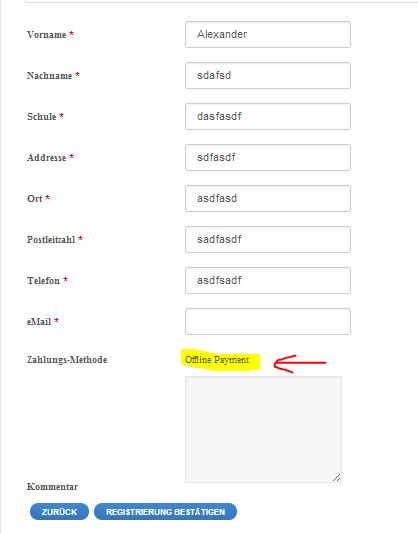
Task: Grab the comment box resize handle
Action: pyautogui.click(x=337, y=477)
